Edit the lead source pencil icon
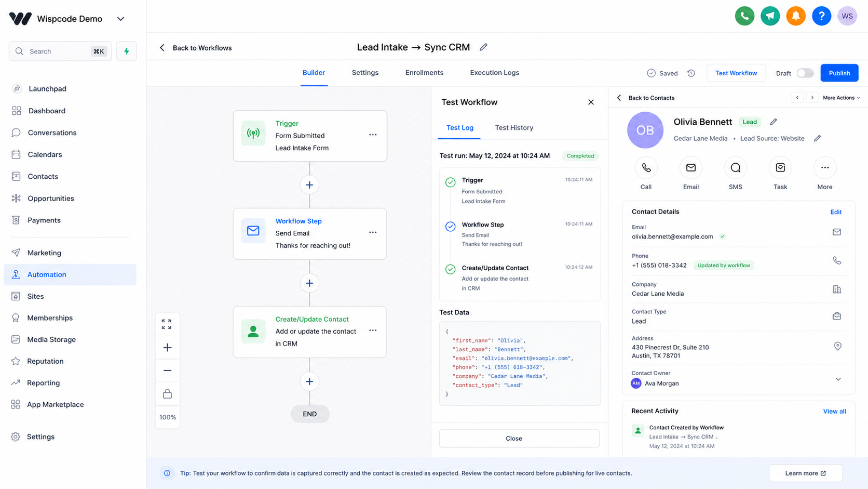 (x=818, y=139)
